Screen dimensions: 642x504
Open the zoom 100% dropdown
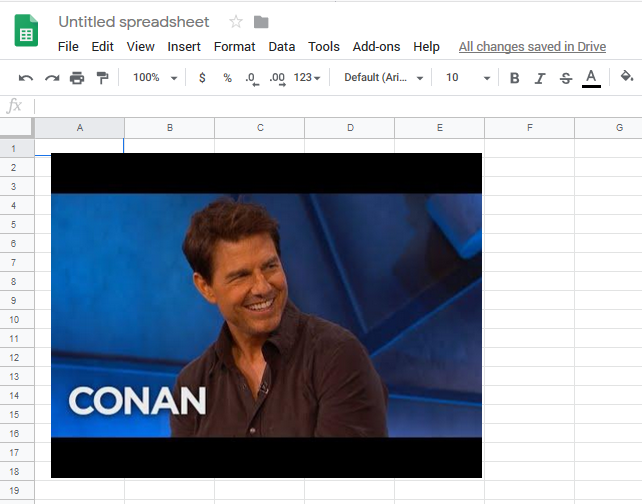click(x=155, y=77)
